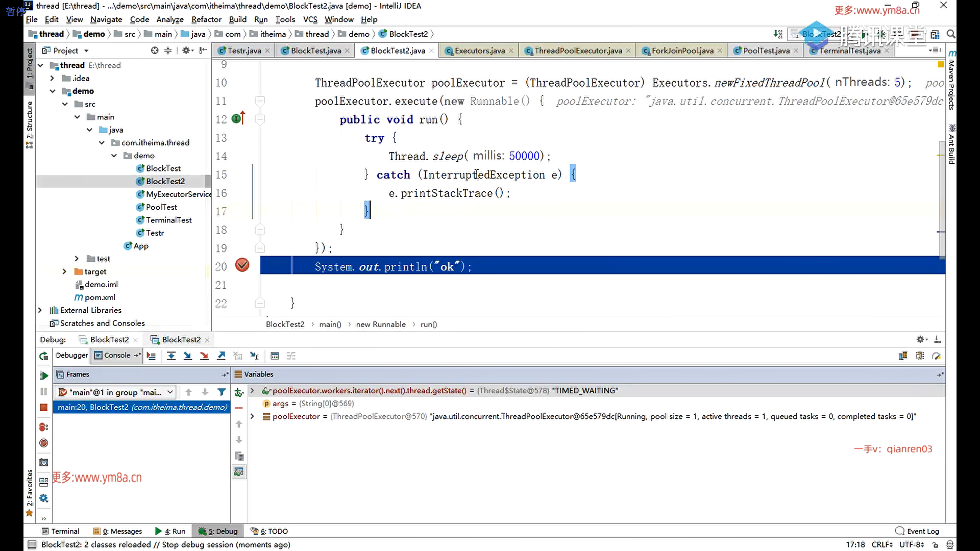Toggle Mute Breakpoints in debug sidebar
980x551 pixels.
point(44,443)
